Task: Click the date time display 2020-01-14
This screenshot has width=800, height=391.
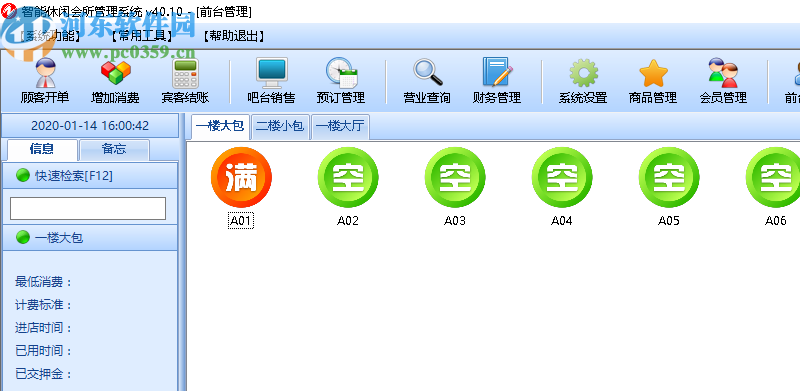Action: tap(90, 126)
